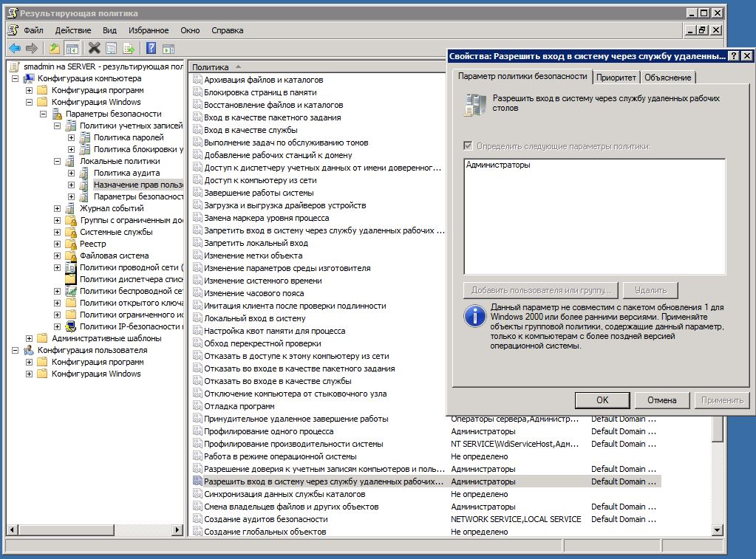
Task: Click the Политики беспроводной сети icon in tree
Action: click(x=71, y=291)
